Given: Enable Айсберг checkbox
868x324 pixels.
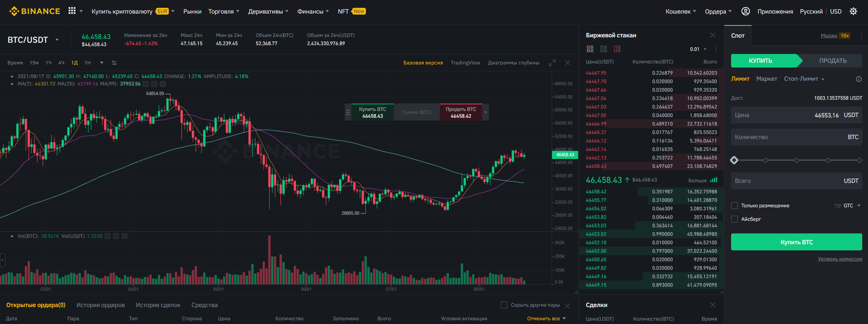Looking at the screenshot, I should pos(734,219).
